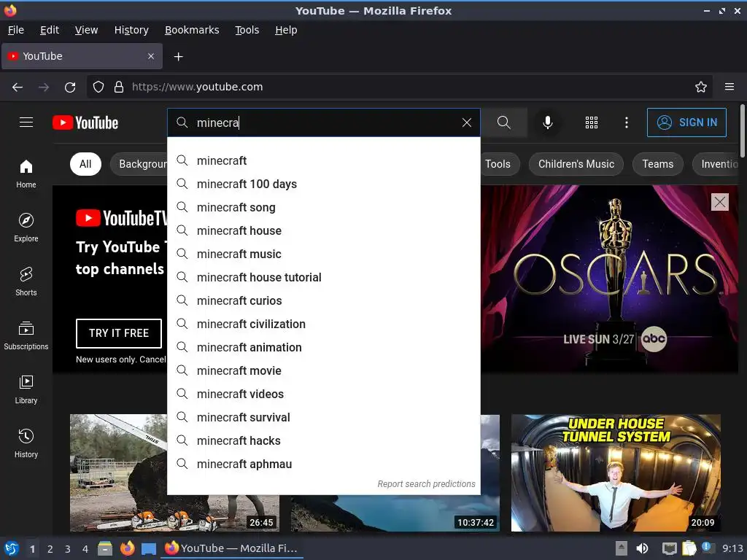Select the 'All' filter chip
The image size is (747, 560).
coord(85,164)
